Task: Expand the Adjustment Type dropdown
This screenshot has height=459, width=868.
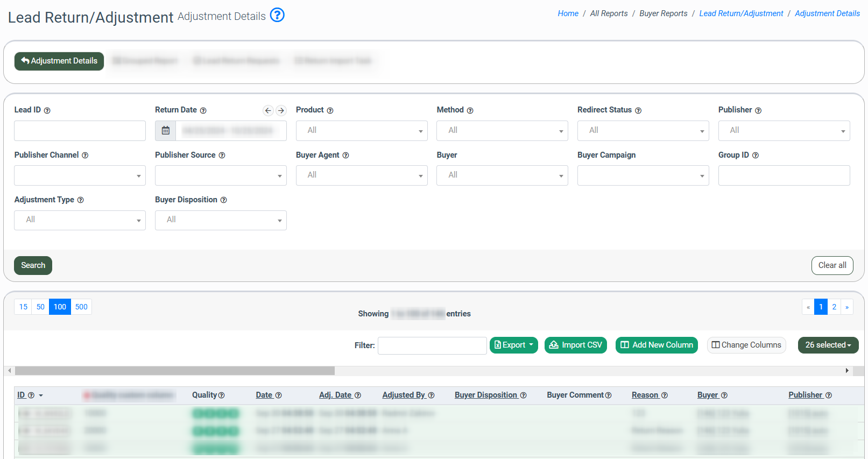Action: click(x=80, y=220)
